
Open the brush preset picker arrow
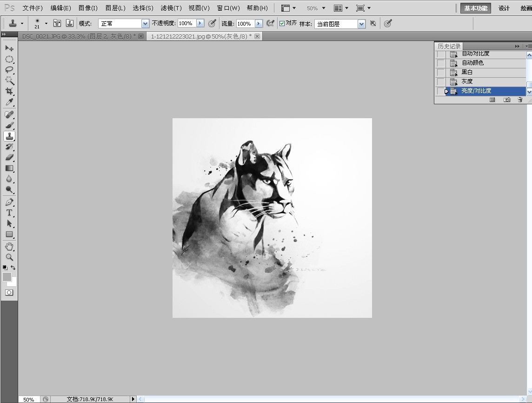(x=46, y=23)
